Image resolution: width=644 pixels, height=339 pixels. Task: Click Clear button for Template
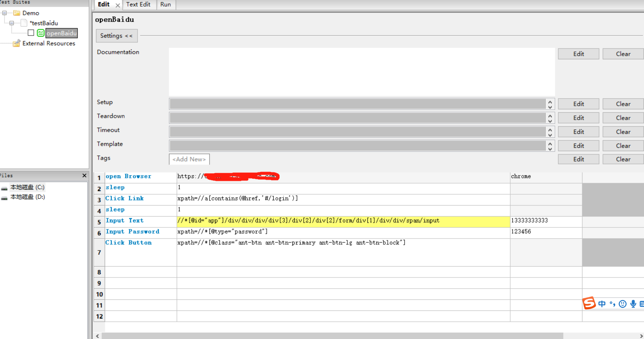pyautogui.click(x=623, y=146)
